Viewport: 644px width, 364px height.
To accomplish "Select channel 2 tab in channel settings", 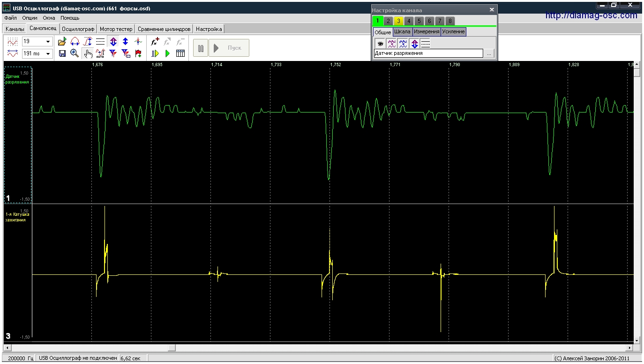I will pos(388,21).
